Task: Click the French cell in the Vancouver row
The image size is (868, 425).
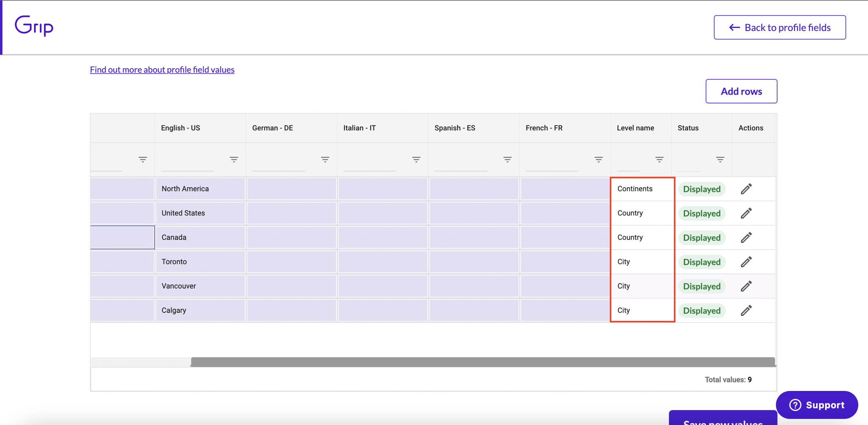Action: click(x=565, y=286)
